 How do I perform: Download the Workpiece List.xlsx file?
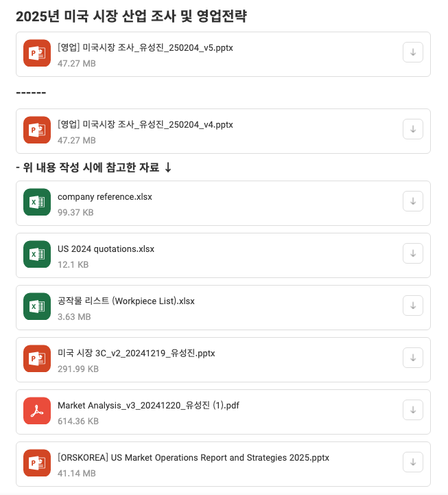click(412, 306)
